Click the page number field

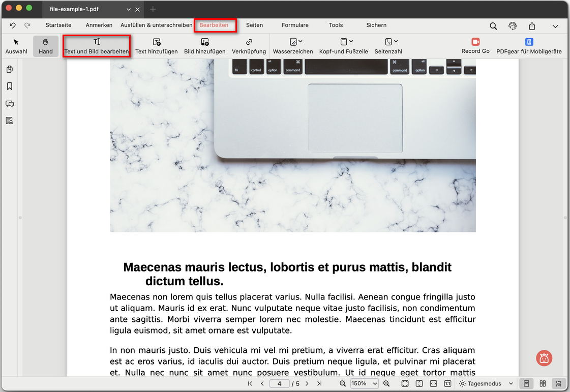click(x=279, y=384)
